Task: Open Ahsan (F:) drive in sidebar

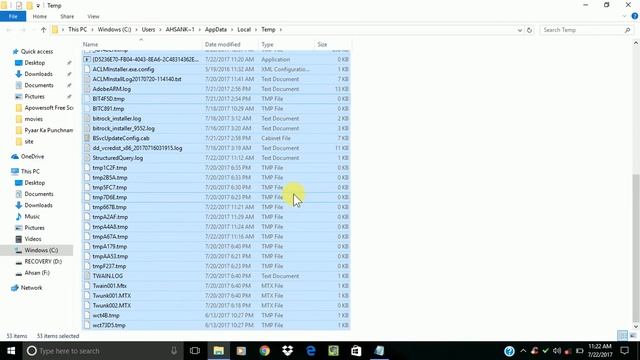Action: [37, 273]
